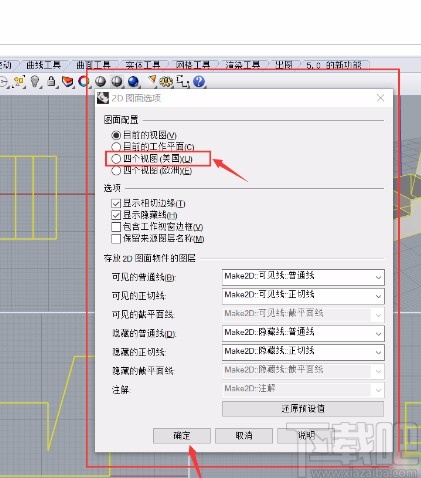
Task: Open the layers panel icon
Action: click(x=68, y=81)
